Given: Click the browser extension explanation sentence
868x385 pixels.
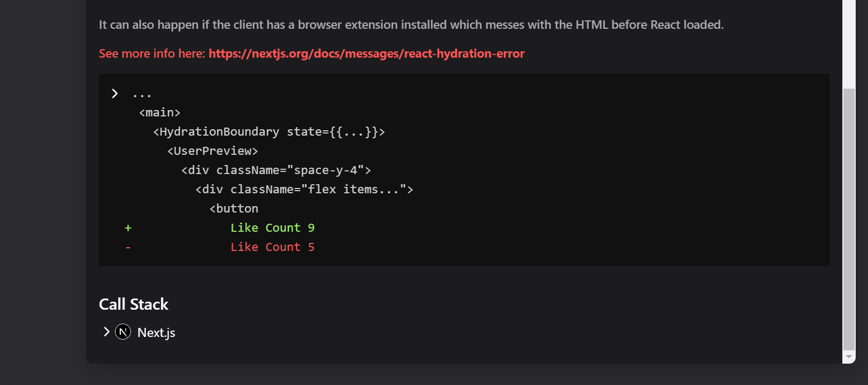Looking at the screenshot, I should pyautogui.click(x=411, y=25).
